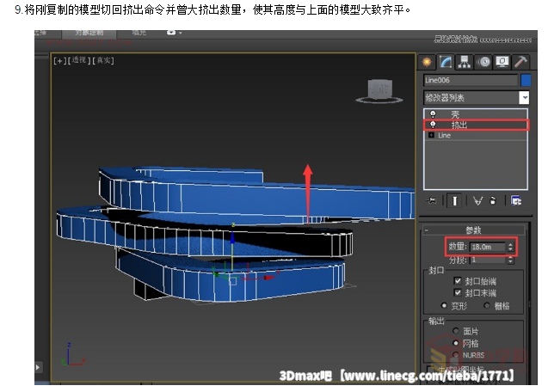Select the 网格 output radio button
This screenshot has height=392, width=548.
pos(456,343)
